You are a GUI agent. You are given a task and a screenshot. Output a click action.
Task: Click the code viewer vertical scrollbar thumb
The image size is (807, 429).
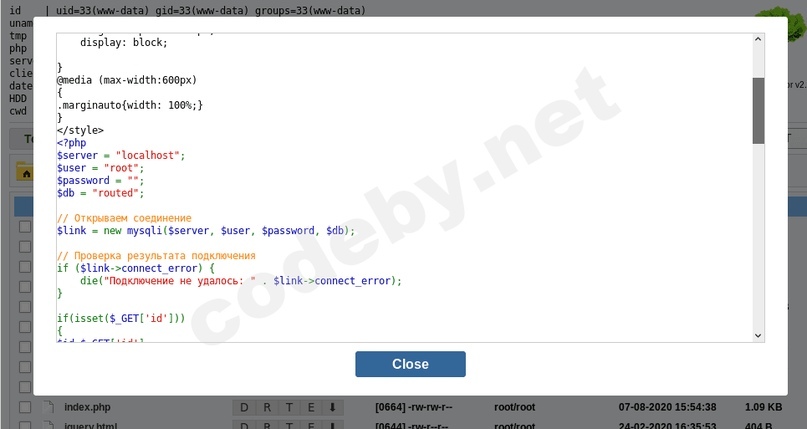(758, 110)
